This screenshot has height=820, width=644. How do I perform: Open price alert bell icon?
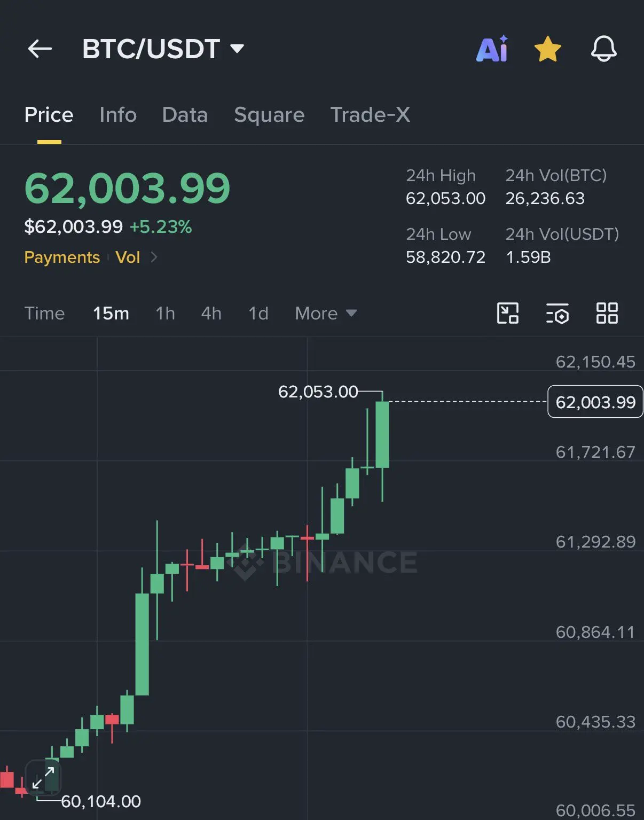pos(604,49)
